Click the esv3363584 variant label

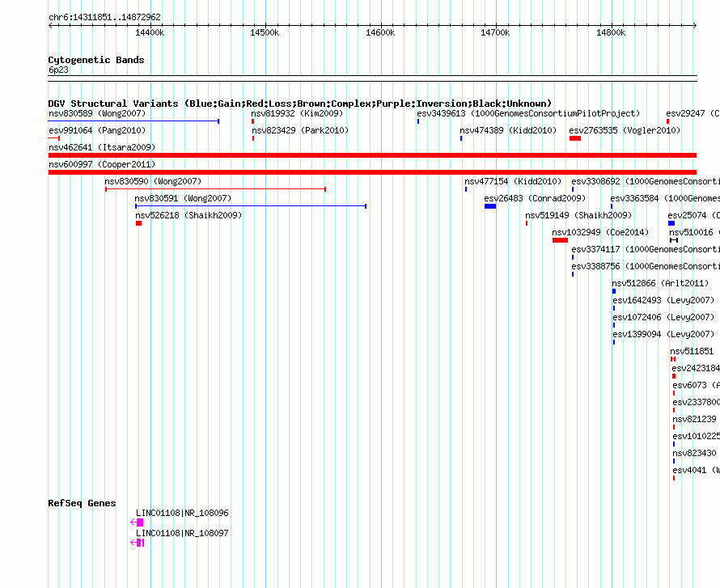[664, 198]
